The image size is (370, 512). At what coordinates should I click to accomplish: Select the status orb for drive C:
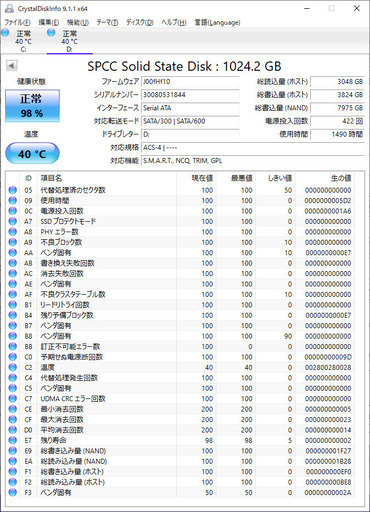point(5,33)
